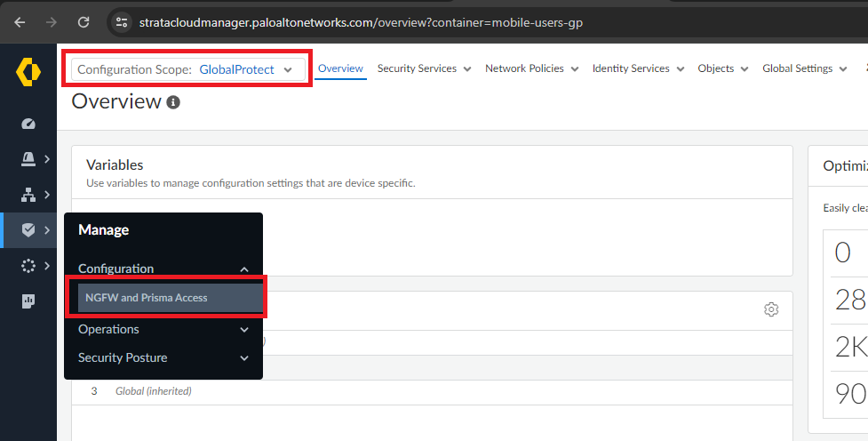This screenshot has height=441, width=868.
Task: Click the browser URL address field
Action: pyautogui.click(x=361, y=23)
